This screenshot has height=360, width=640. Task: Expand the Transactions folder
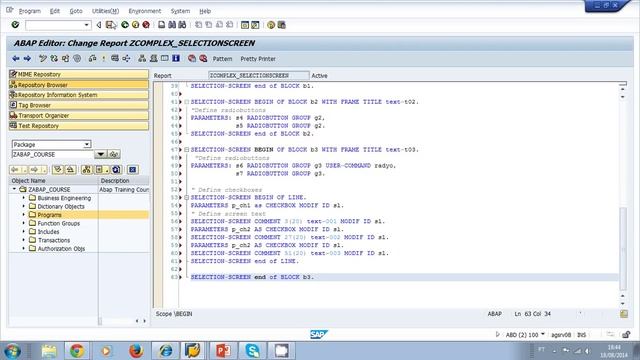tap(24, 240)
